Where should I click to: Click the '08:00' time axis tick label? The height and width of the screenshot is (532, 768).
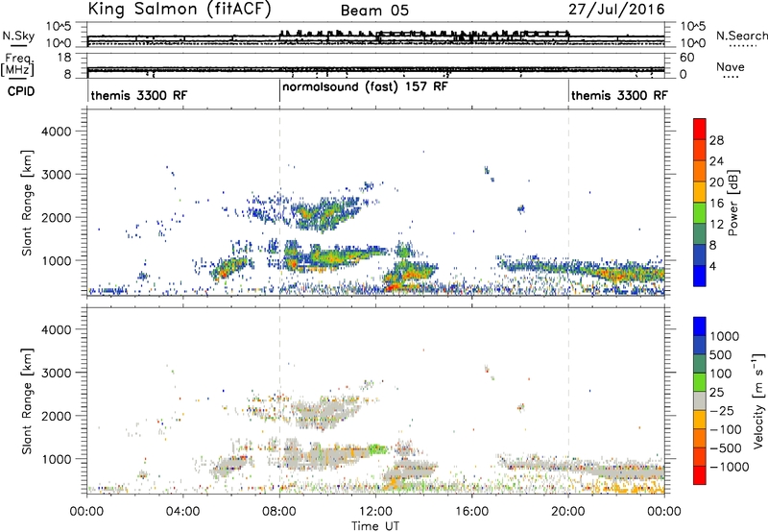[279, 512]
